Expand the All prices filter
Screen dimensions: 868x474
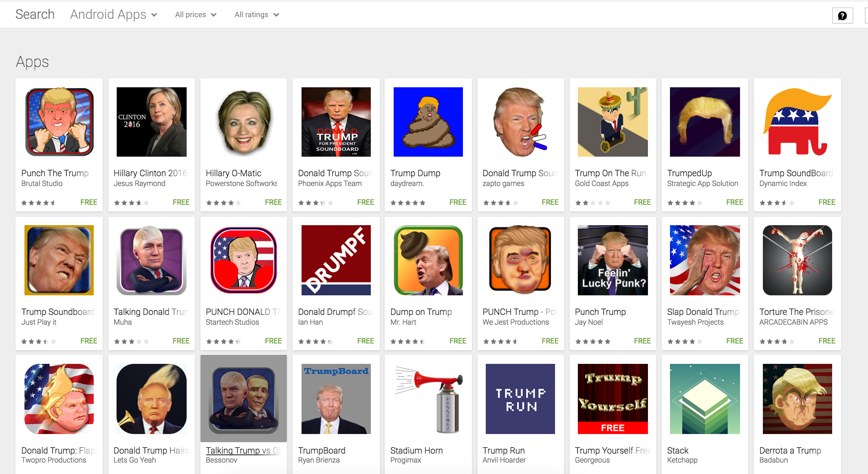pyautogui.click(x=196, y=15)
